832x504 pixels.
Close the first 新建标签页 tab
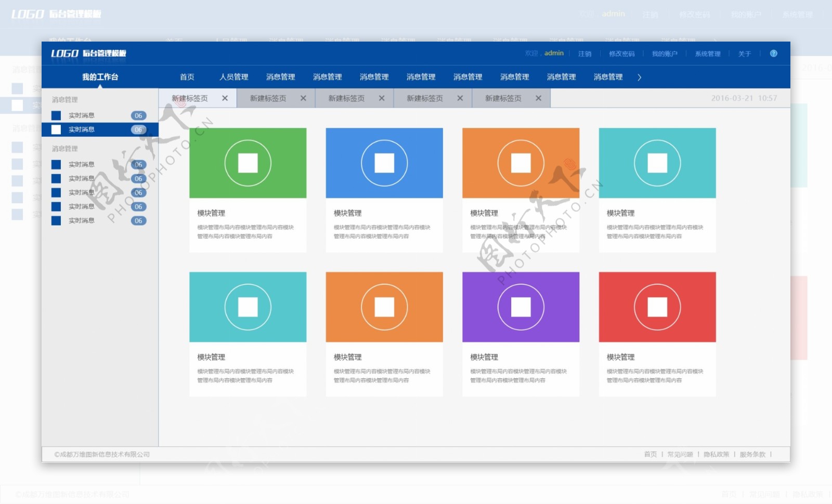pos(225,98)
